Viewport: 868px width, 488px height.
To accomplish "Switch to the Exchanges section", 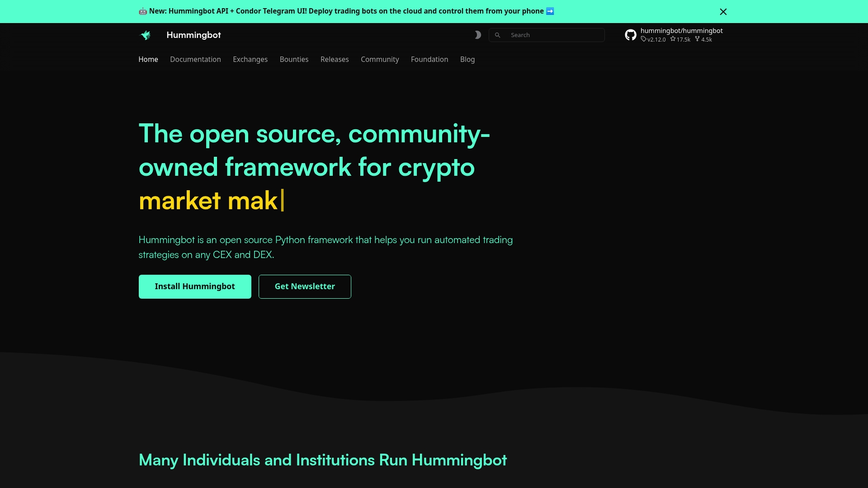I will 250,59.
